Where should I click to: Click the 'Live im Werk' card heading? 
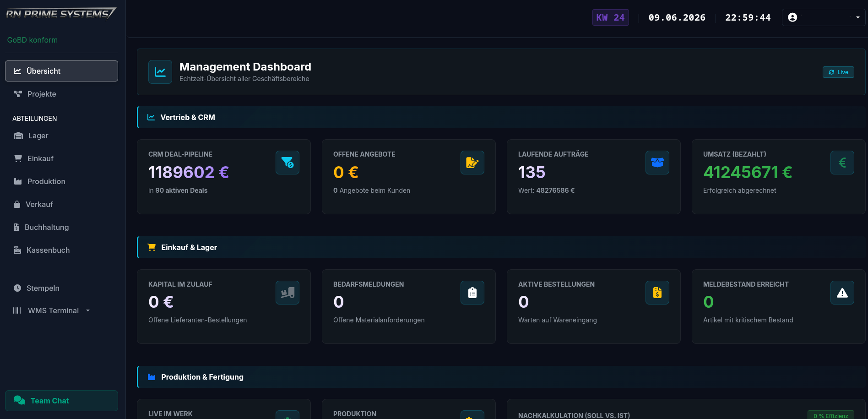coord(170,414)
